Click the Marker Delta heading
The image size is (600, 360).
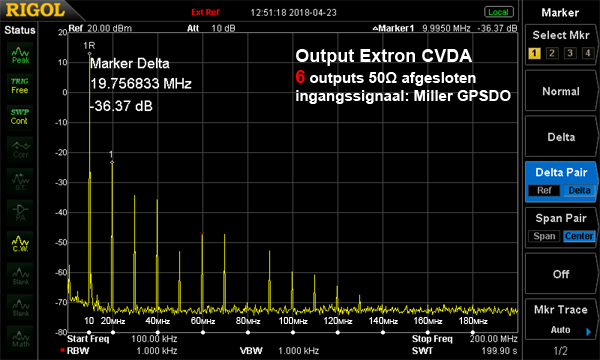[x=130, y=64]
